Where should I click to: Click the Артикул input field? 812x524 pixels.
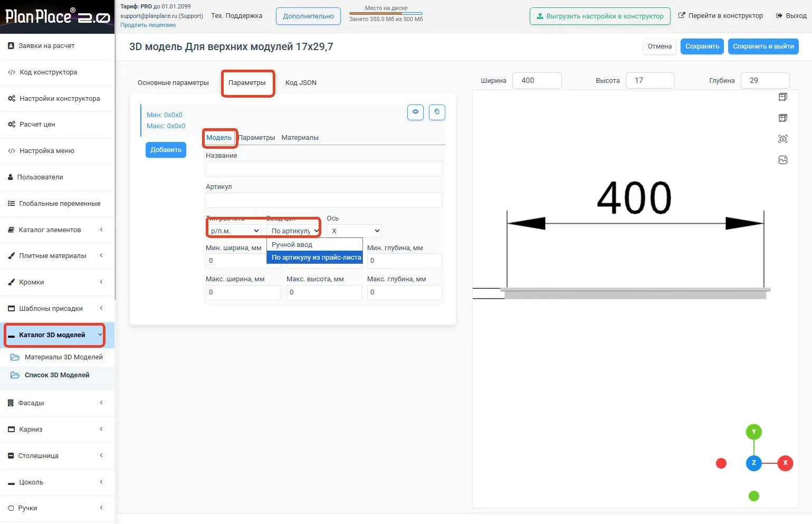[324, 200]
